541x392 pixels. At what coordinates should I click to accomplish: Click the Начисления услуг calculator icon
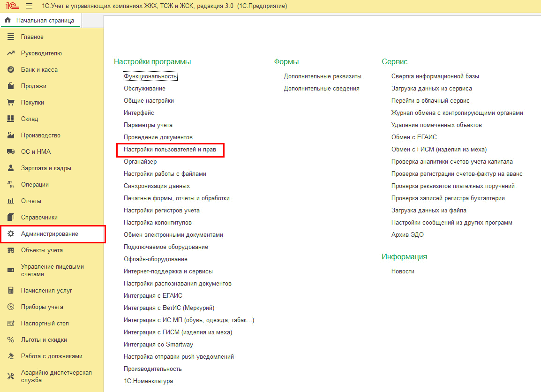[x=11, y=291]
